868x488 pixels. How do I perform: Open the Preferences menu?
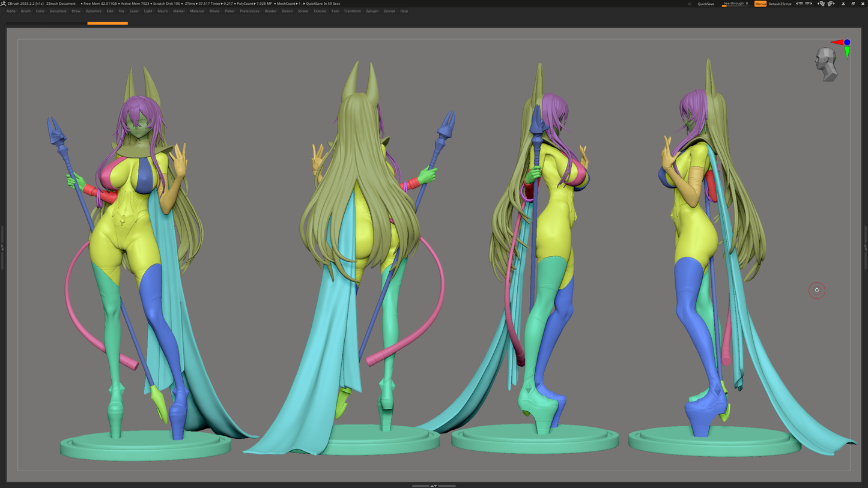[249, 11]
